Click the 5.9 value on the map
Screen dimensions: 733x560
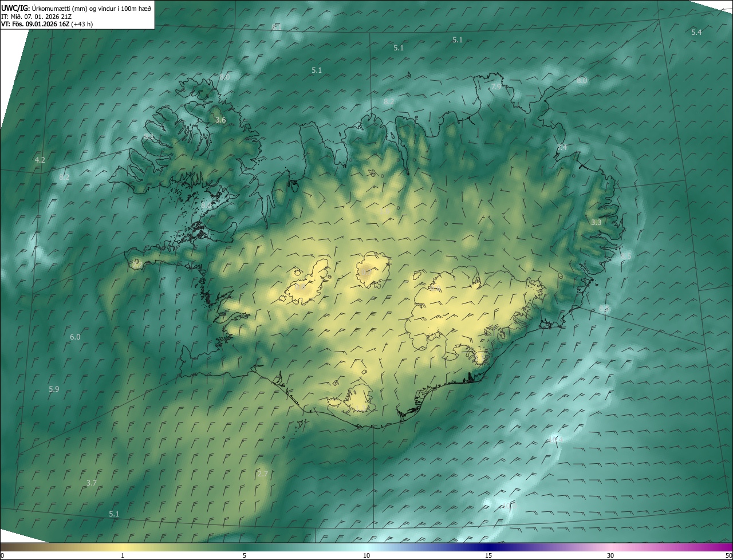[x=54, y=389]
